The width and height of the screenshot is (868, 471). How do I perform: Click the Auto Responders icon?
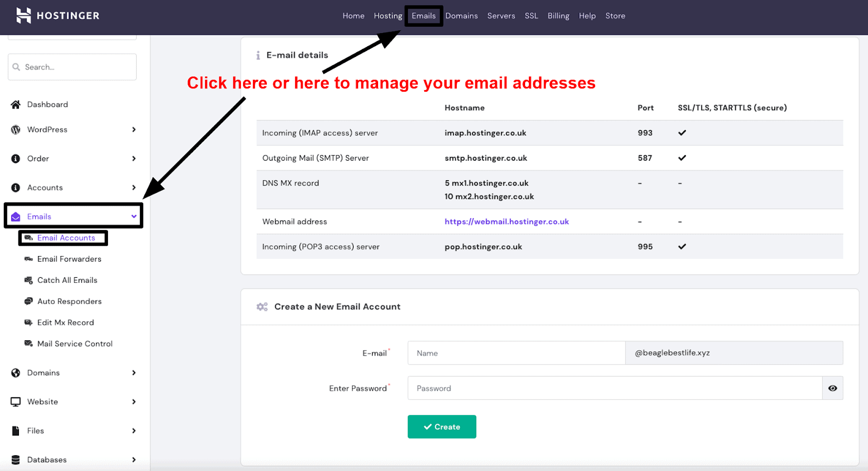pos(29,301)
